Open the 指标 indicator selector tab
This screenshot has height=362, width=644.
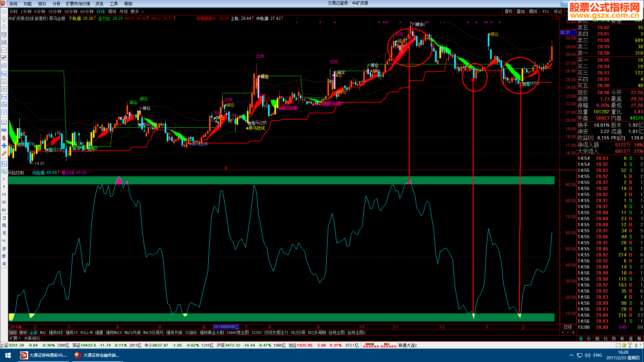[x=13, y=333]
